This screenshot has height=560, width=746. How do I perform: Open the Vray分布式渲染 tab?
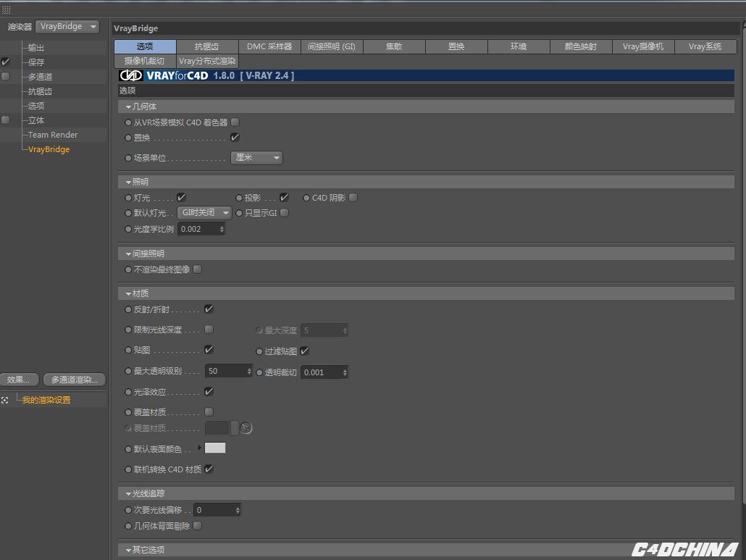coord(207,61)
